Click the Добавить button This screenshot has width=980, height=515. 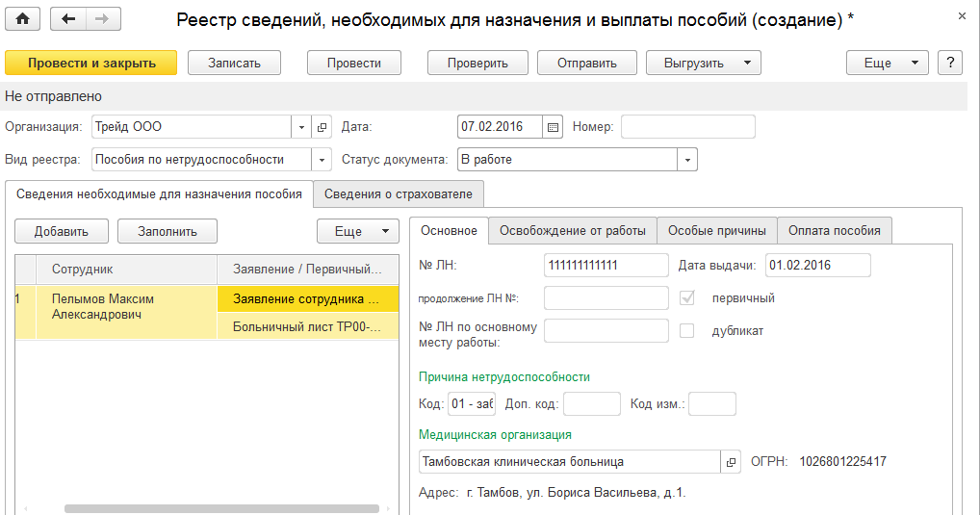click(62, 231)
